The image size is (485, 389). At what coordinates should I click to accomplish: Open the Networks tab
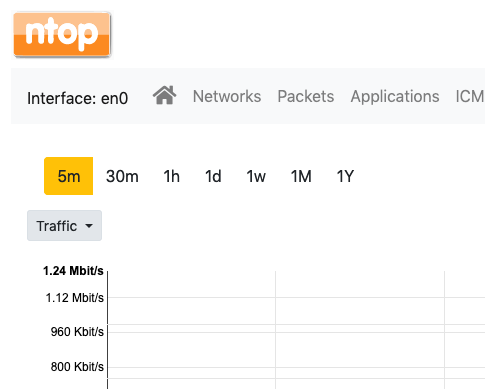tap(227, 96)
